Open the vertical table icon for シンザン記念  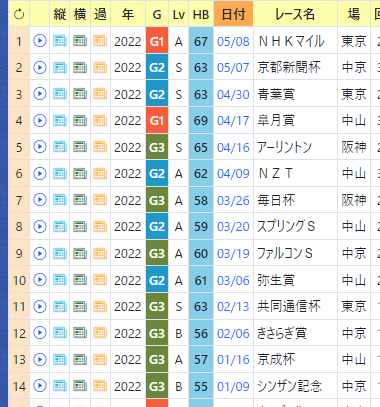60,386
